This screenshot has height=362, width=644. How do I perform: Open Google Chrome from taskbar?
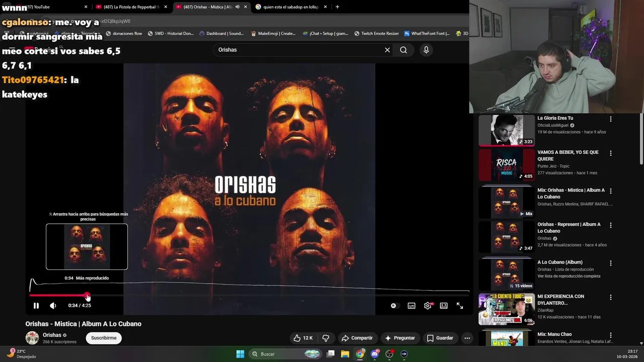click(x=360, y=354)
